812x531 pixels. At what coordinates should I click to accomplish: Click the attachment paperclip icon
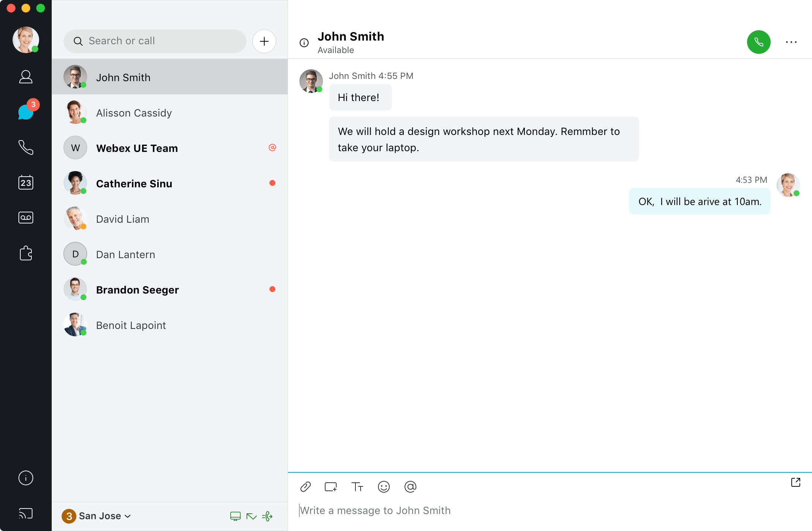pos(306,487)
